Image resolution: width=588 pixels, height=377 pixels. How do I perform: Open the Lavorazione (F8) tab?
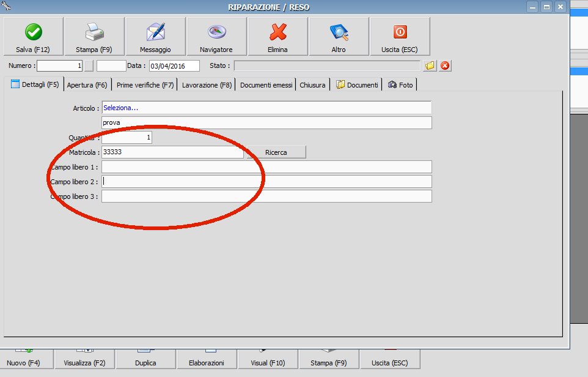[x=207, y=85]
